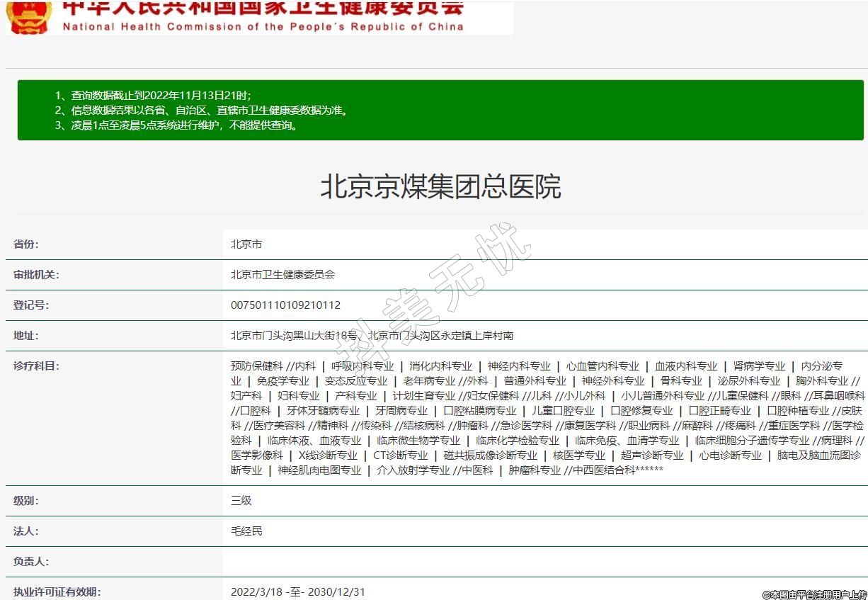Click the 级别 field label
Viewport: 868px width, 600px height.
click(26, 501)
